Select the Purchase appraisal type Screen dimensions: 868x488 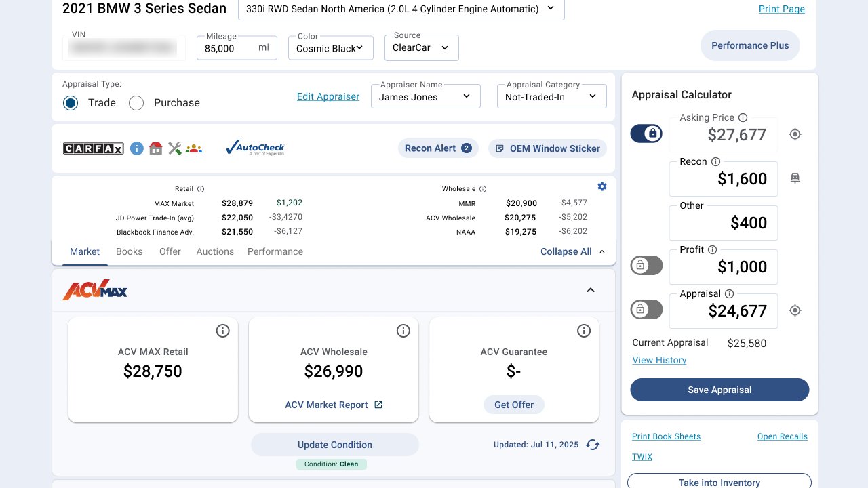[136, 103]
